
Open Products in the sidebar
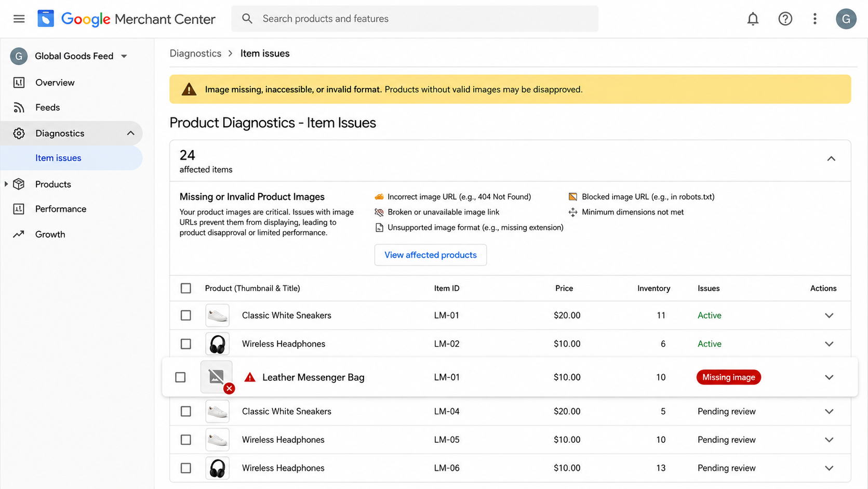tap(53, 184)
